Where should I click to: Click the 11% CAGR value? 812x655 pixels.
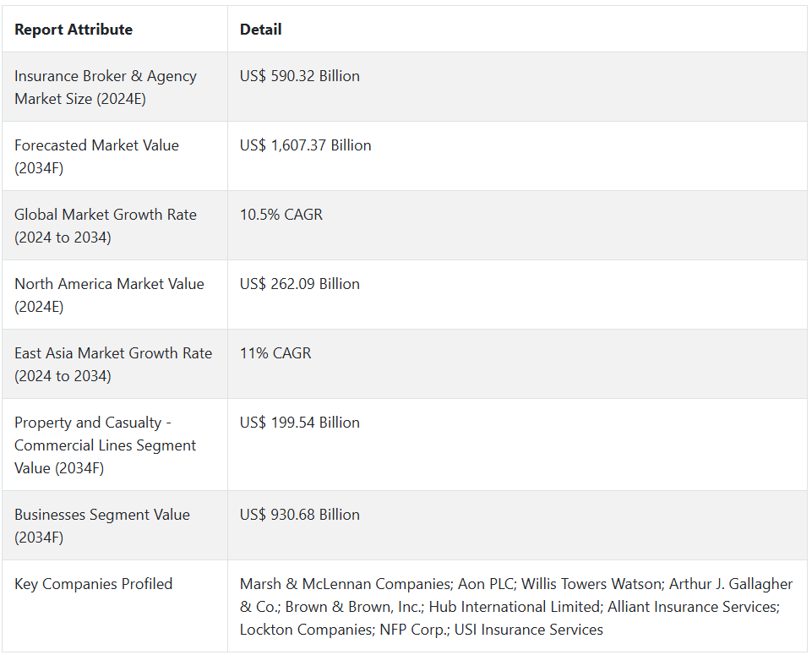pyautogui.click(x=275, y=353)
